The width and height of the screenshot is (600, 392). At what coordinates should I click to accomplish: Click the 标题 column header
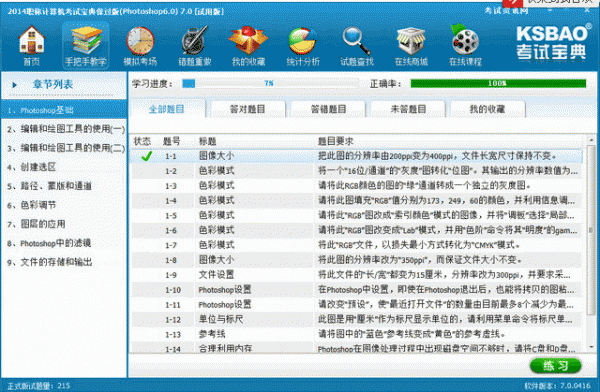tap(208, 141)
